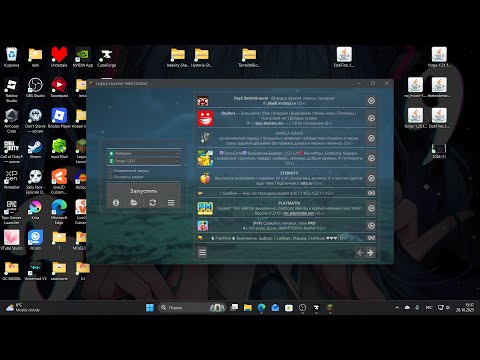Show hidden system tray icons chevron

tap(397, 307)
